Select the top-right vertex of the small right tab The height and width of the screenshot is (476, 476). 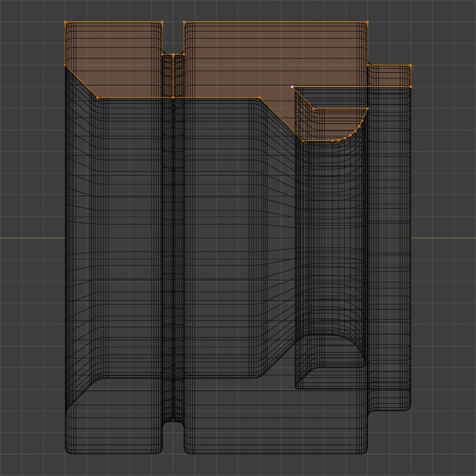411,65
